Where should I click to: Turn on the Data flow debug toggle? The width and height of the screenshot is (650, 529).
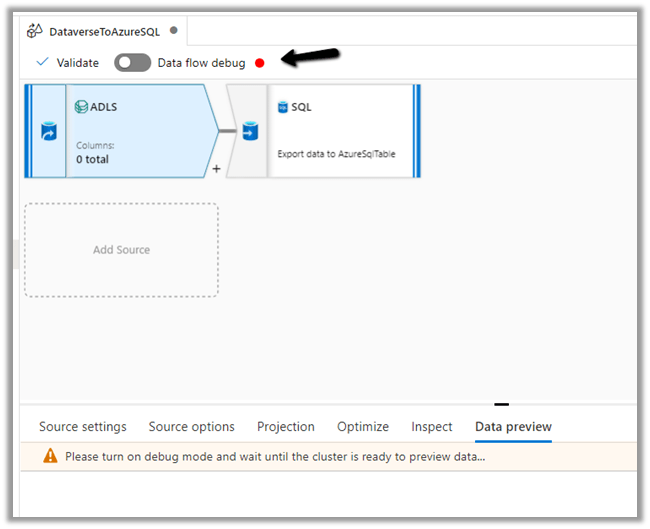click(132, 63)
